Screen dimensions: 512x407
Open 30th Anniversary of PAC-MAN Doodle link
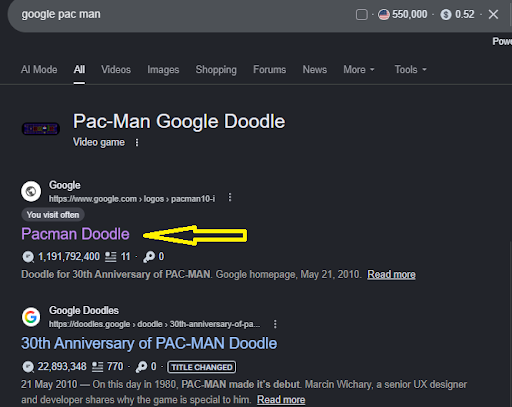[x=149, y=343]
